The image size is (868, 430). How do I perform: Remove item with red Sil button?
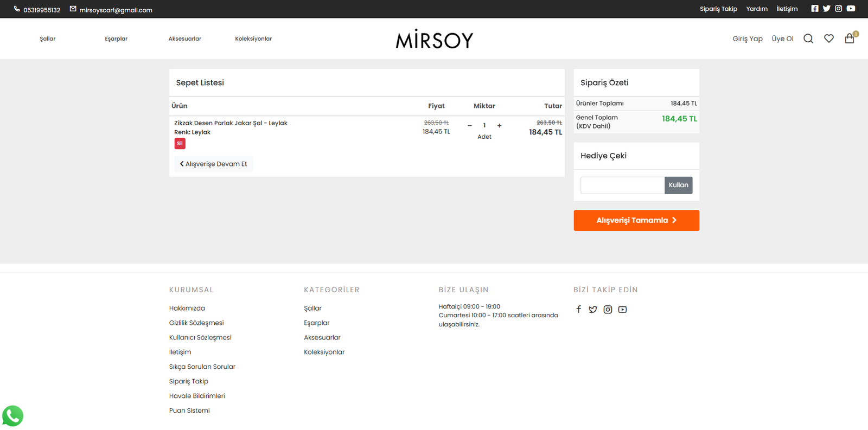click(x=180, y=144)
